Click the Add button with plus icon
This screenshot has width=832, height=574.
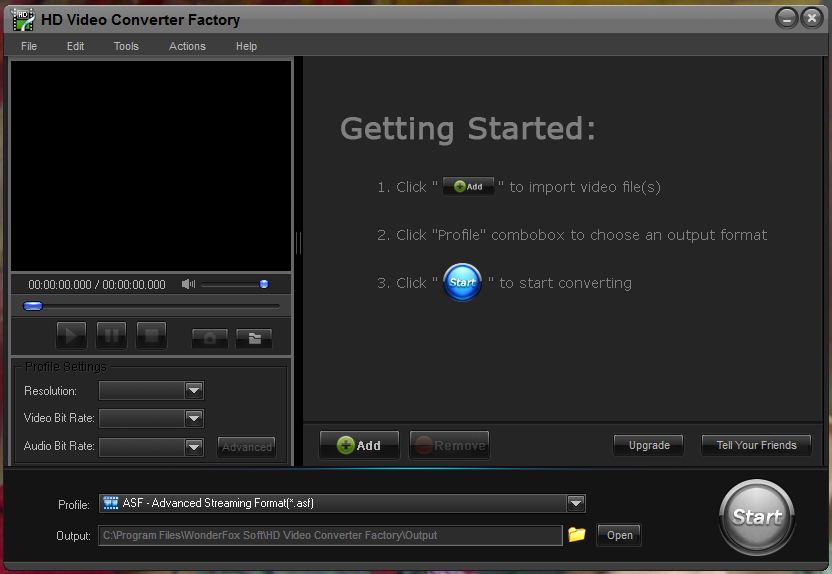[x=359, y=445]
